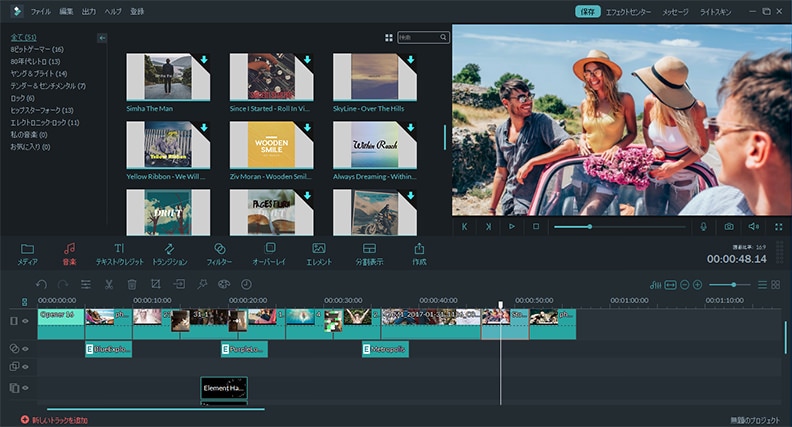
Task: Open the メッセージ link
Action: [x=675, y=12]
